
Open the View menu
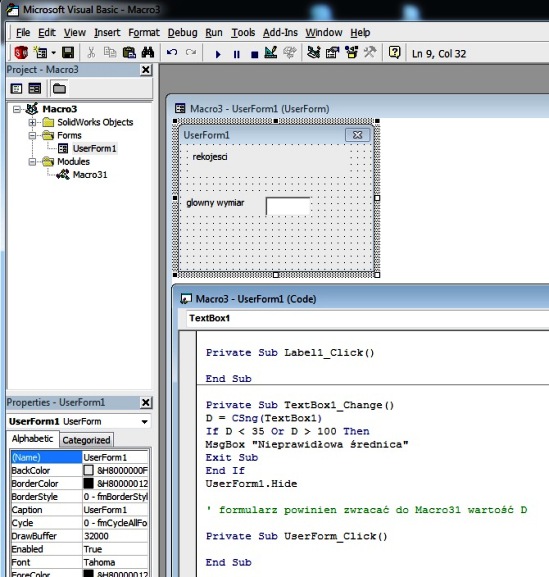[x=75, y=33]
